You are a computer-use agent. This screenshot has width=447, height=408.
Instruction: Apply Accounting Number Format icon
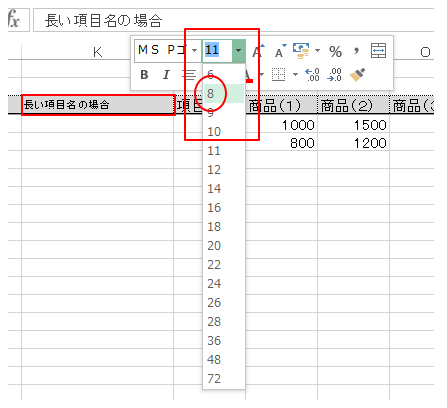301,51
